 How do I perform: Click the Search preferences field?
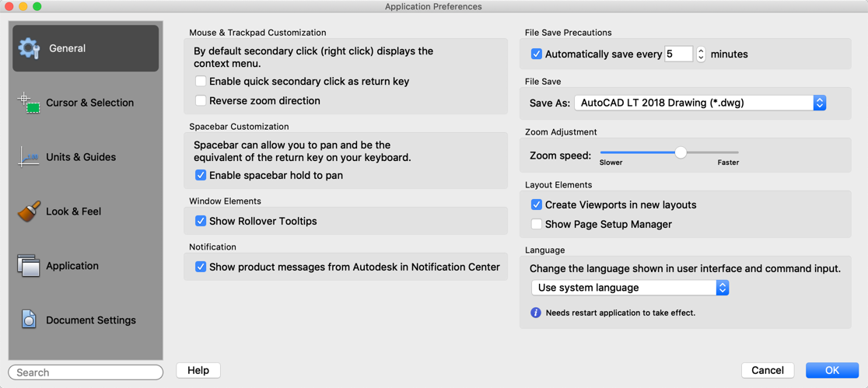tap(86, 372)
